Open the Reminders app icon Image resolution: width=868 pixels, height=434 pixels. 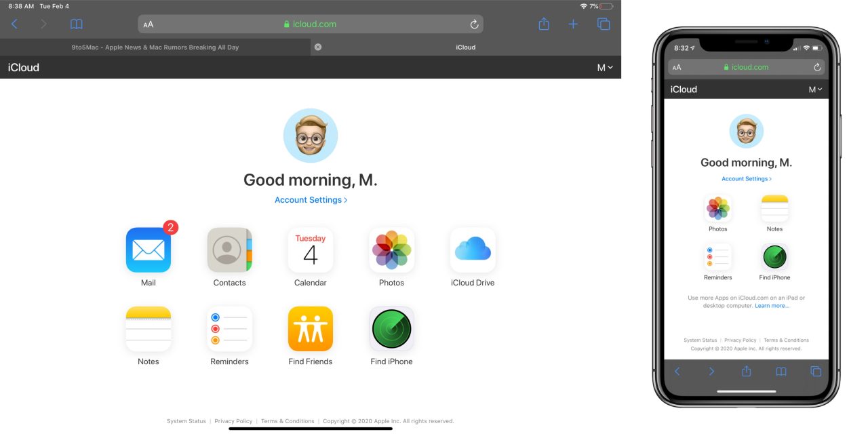tap(229, 328)
